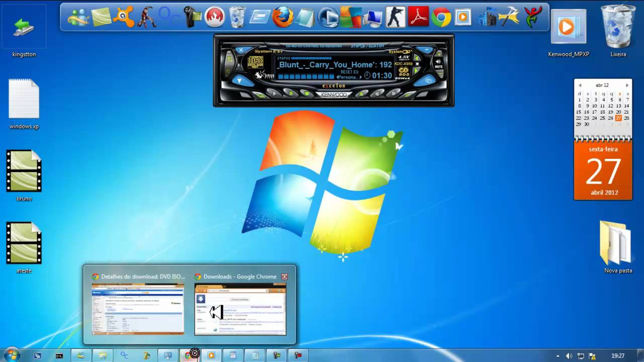The image size is (644, 362).
Task: Open Windows Live Messenger from the dock
Action: click(x=78, y=17)
